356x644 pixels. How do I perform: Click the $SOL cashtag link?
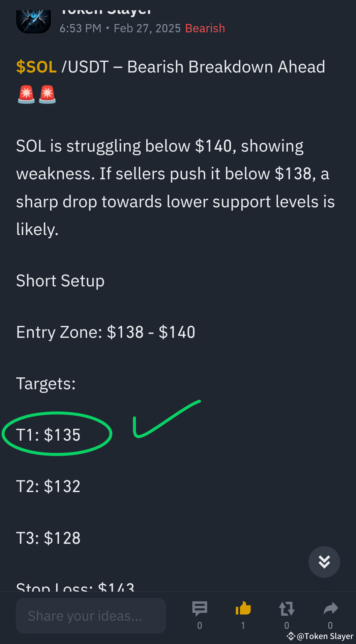pos(37,66)
